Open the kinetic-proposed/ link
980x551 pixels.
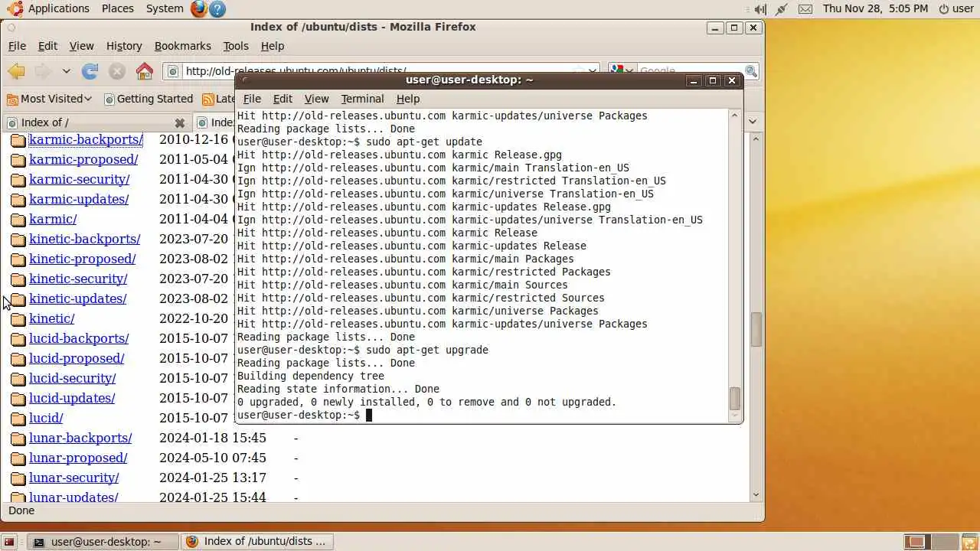(x=83, y=259)
